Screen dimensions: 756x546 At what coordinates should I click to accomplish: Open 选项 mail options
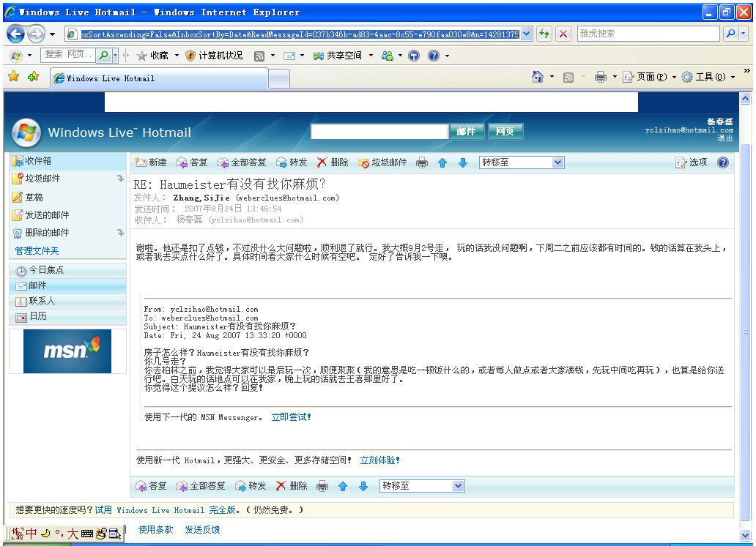pos(692,163)
